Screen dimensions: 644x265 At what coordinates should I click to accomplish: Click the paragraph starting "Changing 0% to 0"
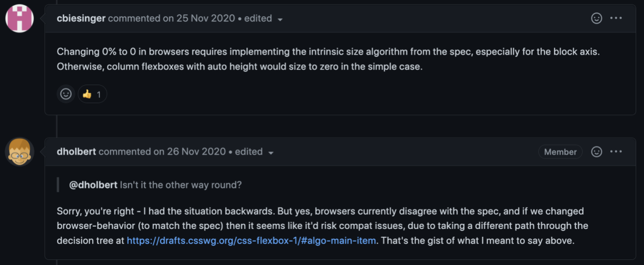point(328,59)
